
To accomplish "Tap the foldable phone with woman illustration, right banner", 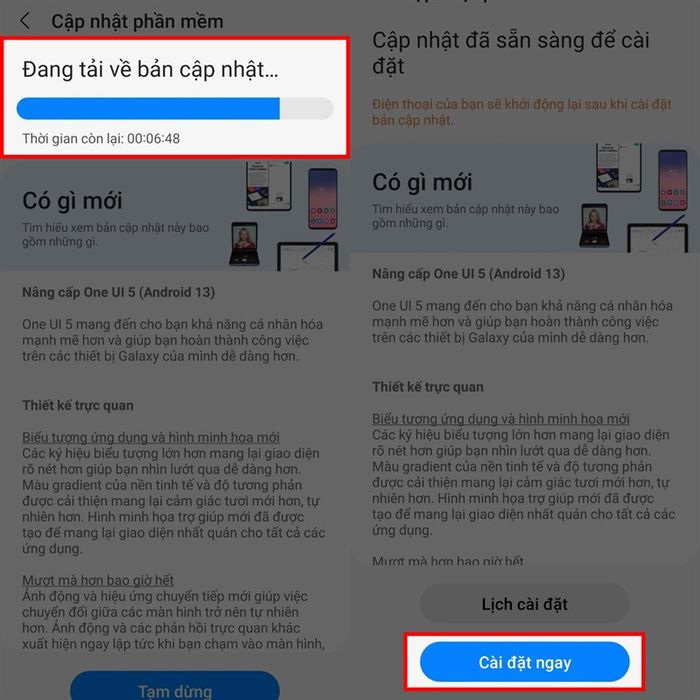I will click(594, 225).
